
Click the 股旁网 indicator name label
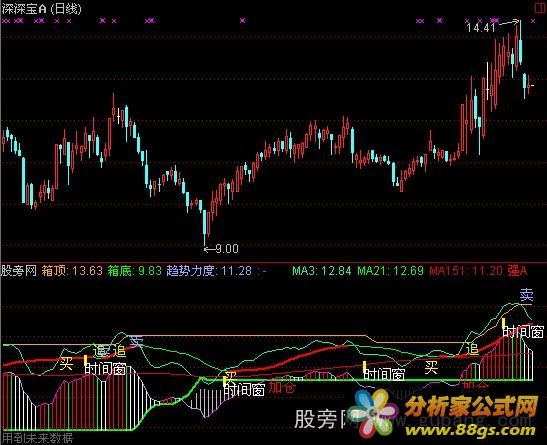tap(19, 271)
